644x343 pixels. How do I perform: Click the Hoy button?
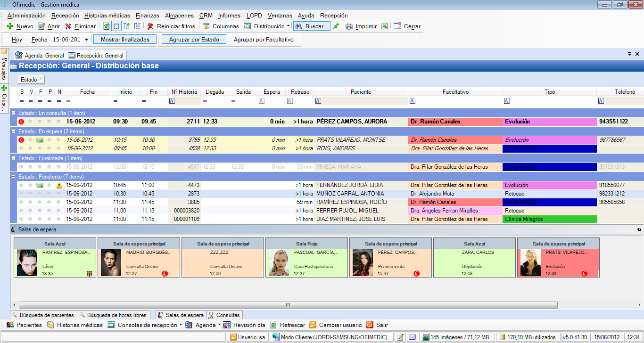pyautogui.click(x=17, y=40)
